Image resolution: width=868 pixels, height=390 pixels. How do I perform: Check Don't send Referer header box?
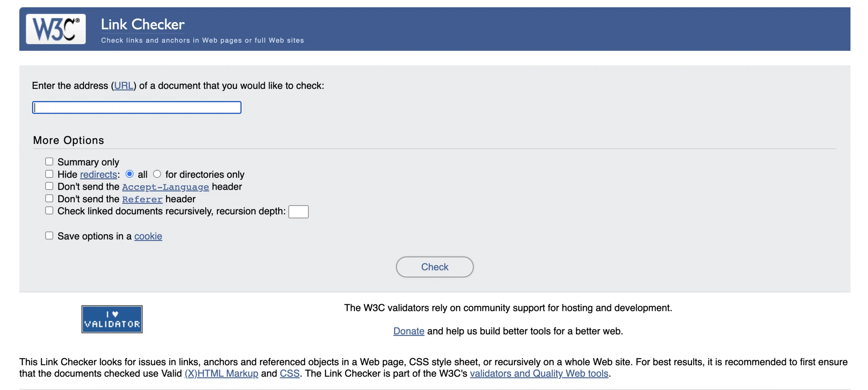49,198
